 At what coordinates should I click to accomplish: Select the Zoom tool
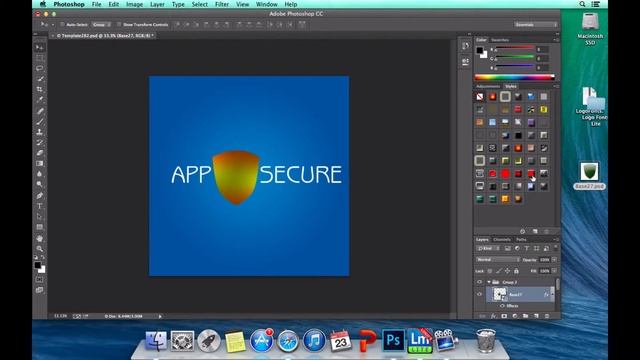click(40, 249)
